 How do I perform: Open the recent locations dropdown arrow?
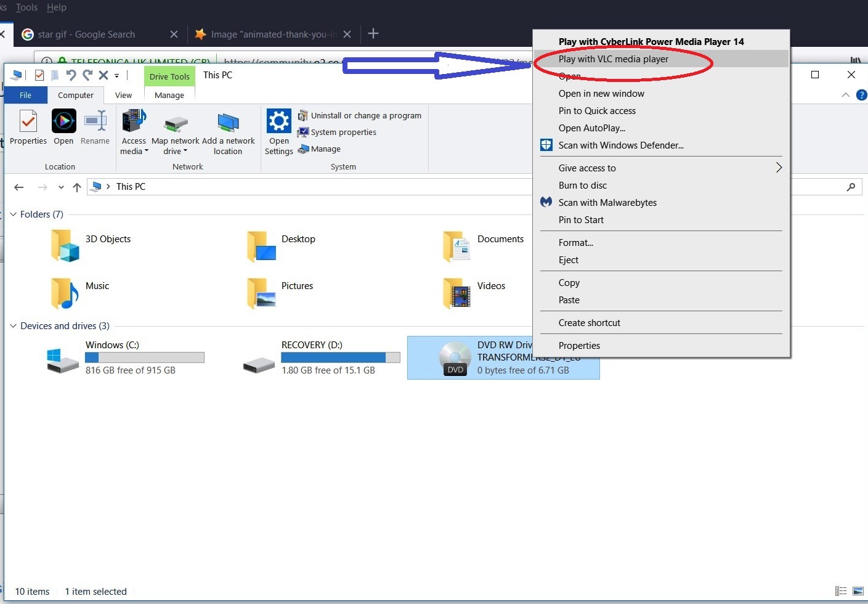click(60, 187)
